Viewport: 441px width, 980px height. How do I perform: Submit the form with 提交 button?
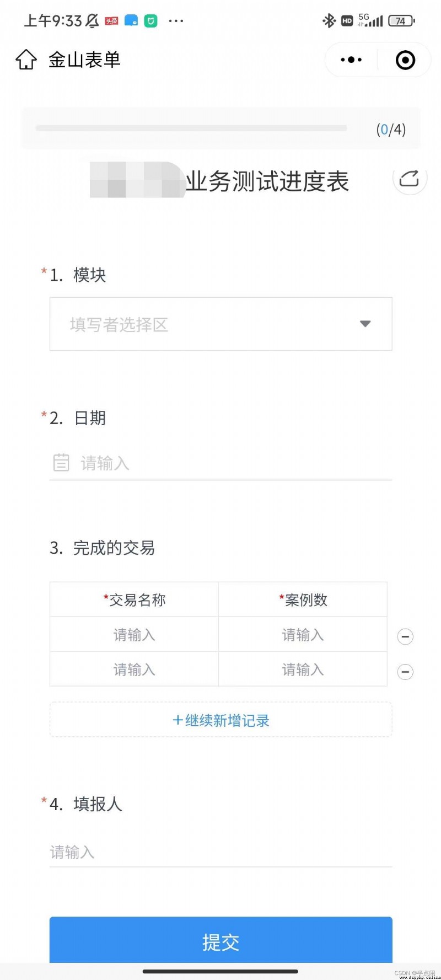point(220,941)
